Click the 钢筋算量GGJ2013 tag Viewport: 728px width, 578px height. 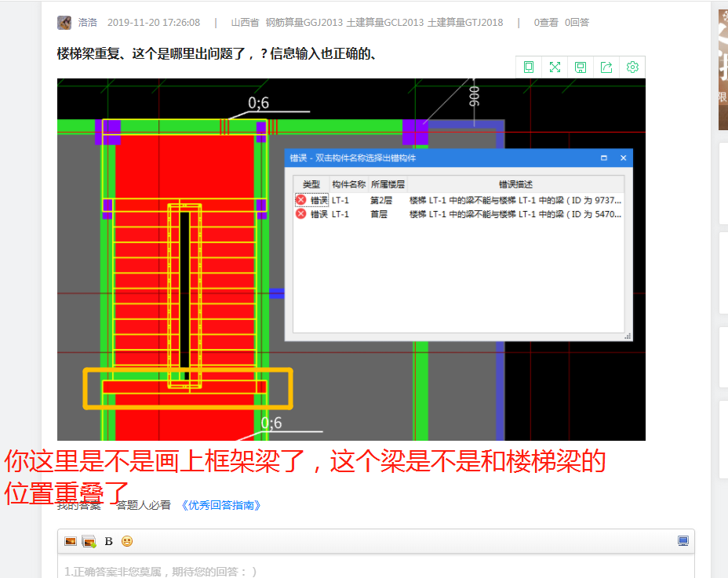coord(304,22)
